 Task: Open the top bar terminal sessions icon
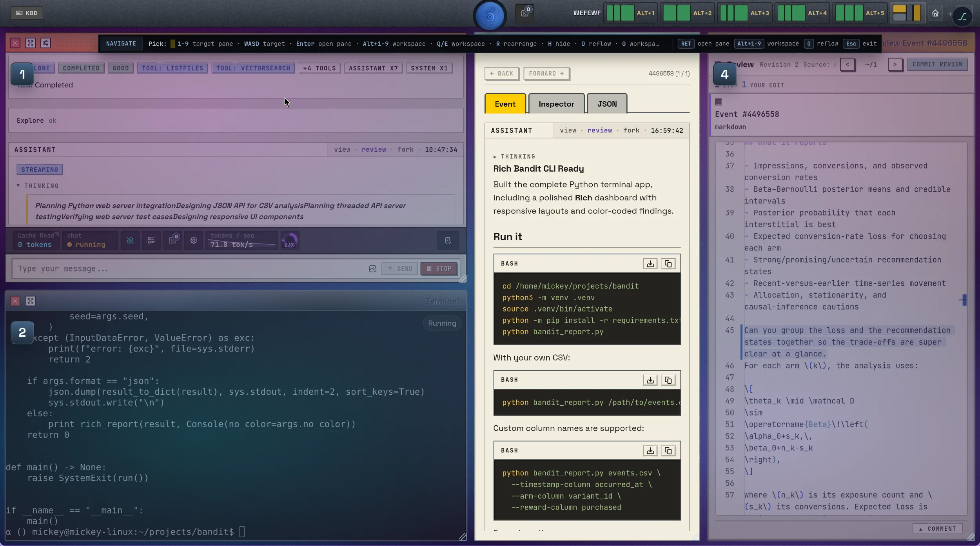click(x=525, y=13)
